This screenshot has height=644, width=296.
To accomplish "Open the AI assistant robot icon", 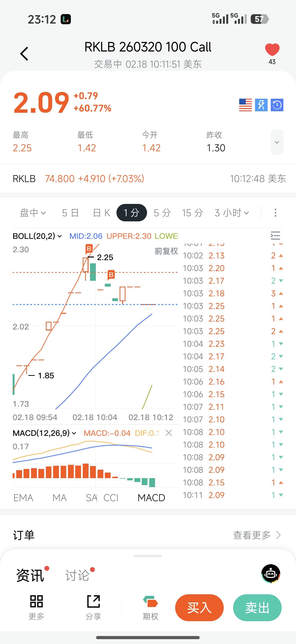I will coord(271,573).
